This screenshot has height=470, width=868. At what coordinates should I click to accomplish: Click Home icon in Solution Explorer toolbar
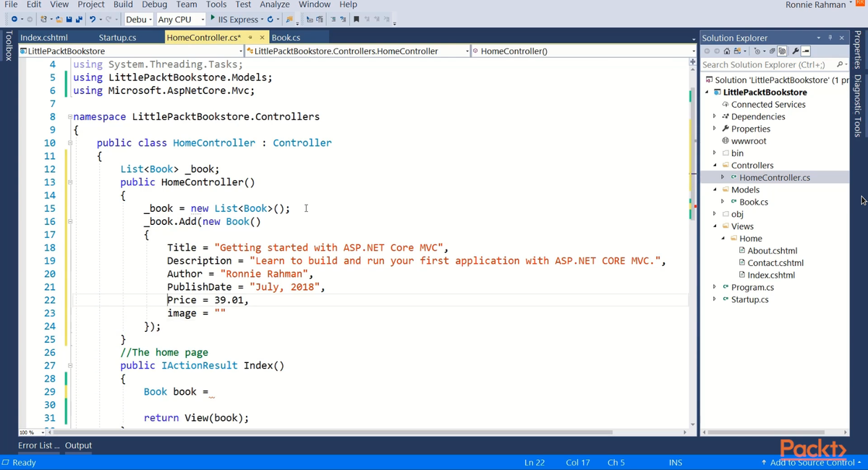coord(727,51)
